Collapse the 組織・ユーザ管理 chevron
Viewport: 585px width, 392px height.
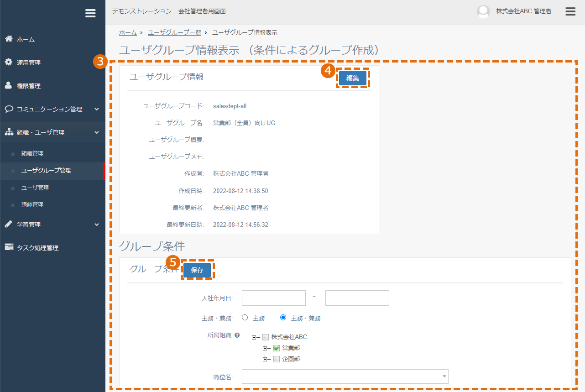(x=96, y=132)
